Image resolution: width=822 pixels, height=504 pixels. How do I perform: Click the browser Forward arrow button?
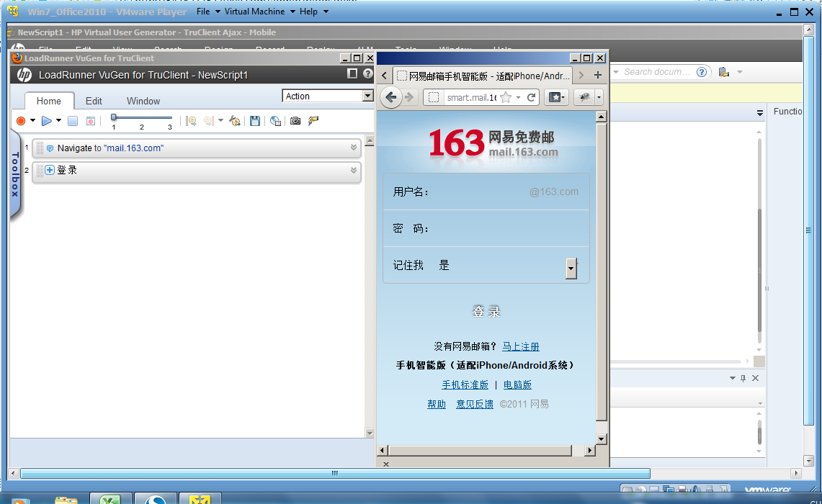point(409,97)
